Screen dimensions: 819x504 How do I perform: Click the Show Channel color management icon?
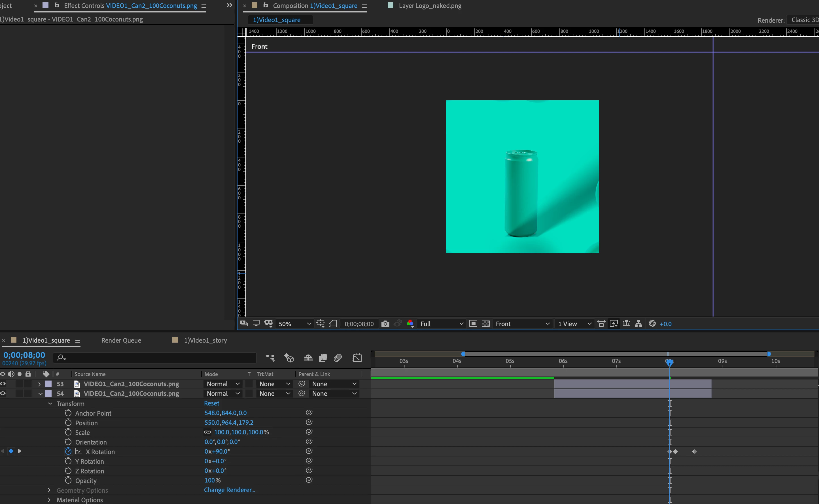[410, 324]
